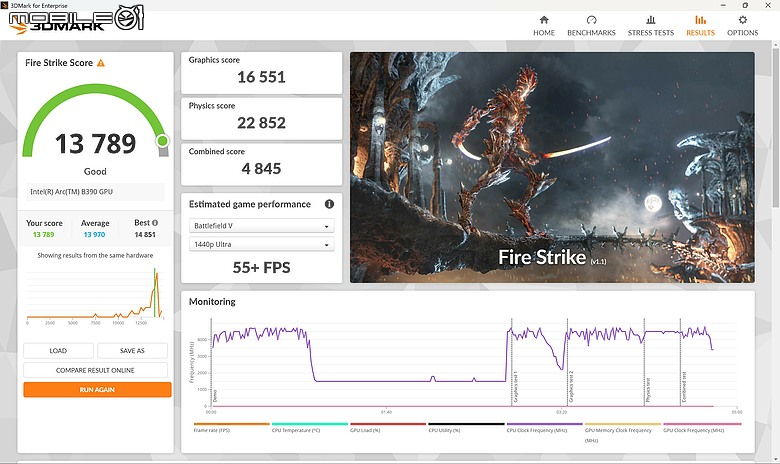Click the Graphics test 2 marker in chart
This screenshot has width=780, height=464.
[571, 386]
